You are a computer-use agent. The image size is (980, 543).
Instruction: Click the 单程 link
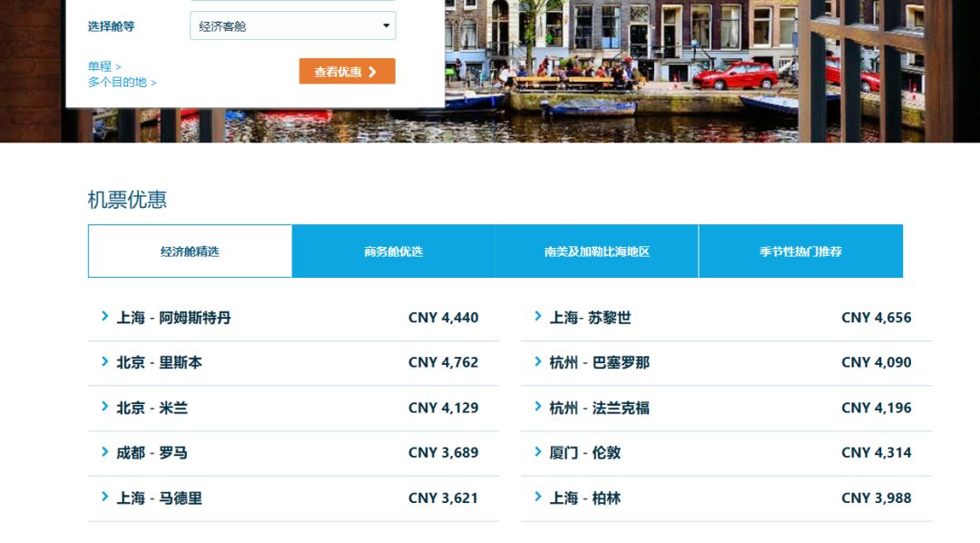pos(100,65)
